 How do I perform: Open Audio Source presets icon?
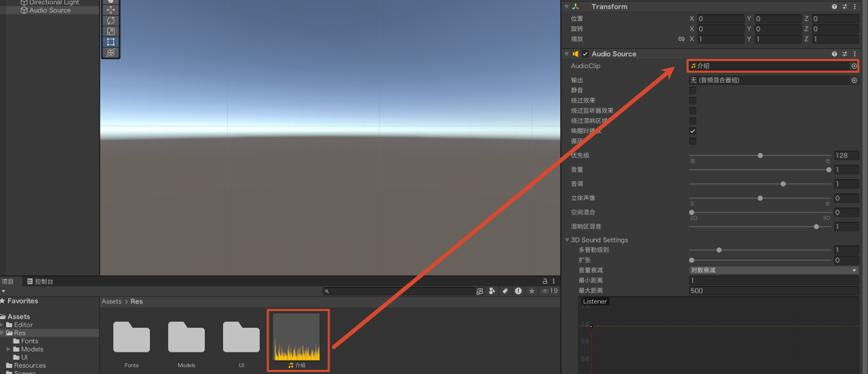pyautogui.click(x=845, y=54)
